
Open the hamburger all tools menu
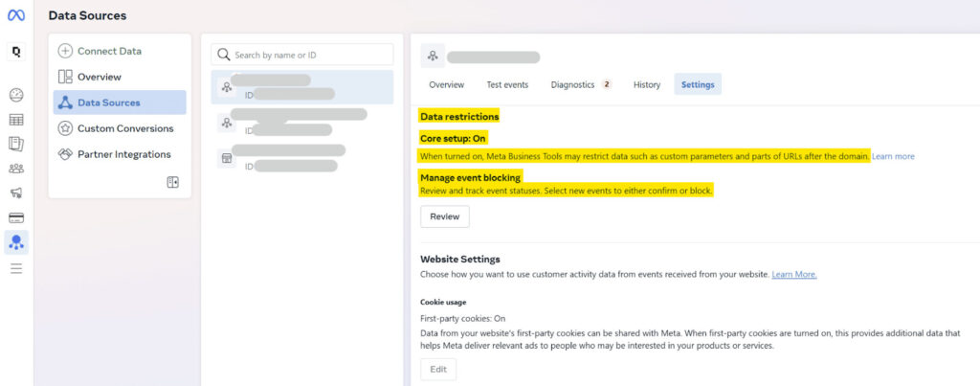tap(16, 268)
